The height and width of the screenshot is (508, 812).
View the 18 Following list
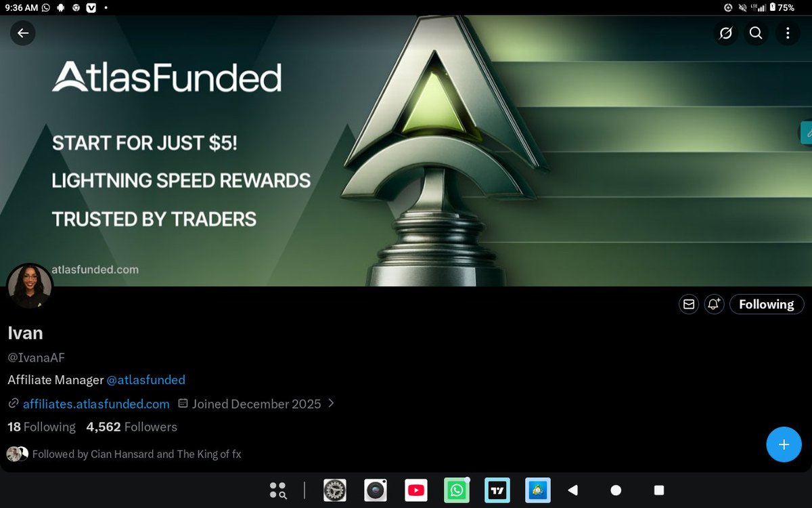[x=41, y=427]
